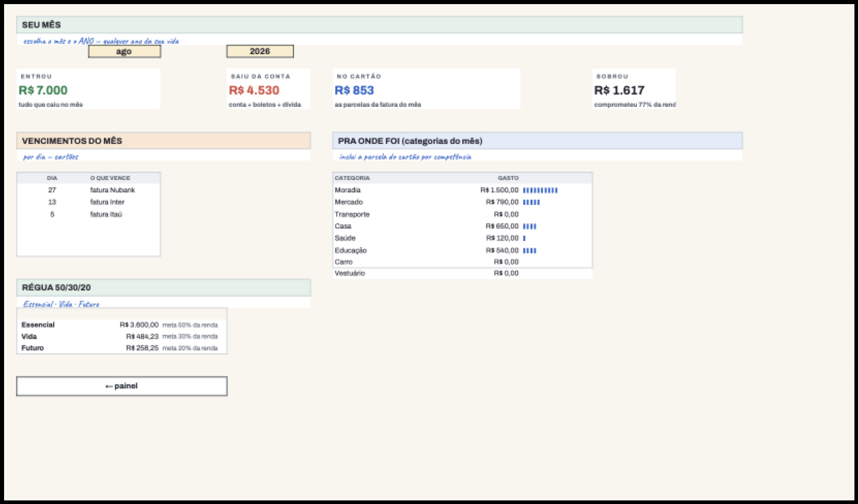Screen dimensions: 858x504
Task: Select the "Essencial" row label
Action: (x=38, y=325)
